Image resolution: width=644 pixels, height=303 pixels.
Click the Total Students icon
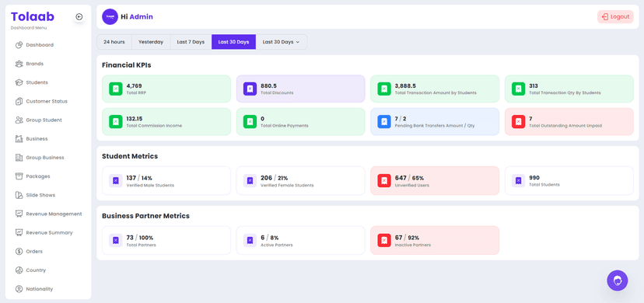(x=518, y=181)
